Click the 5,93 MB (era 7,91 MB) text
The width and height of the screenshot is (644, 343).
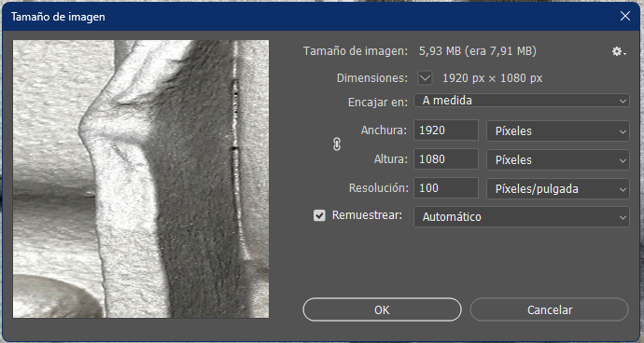pos(478,51)
